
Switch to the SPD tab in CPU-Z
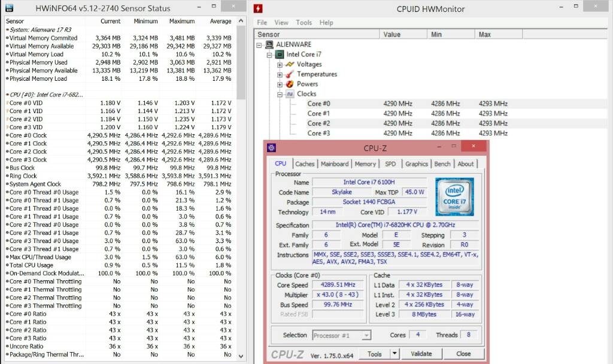tap(390, 164)
